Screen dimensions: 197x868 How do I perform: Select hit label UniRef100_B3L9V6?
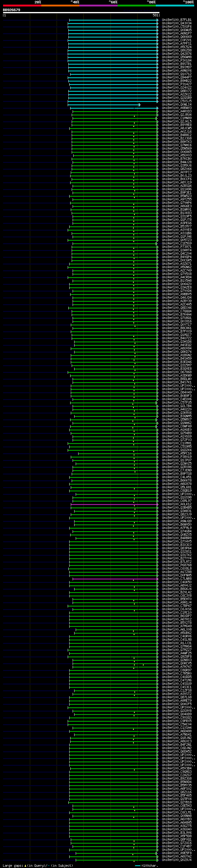[176, 833]
